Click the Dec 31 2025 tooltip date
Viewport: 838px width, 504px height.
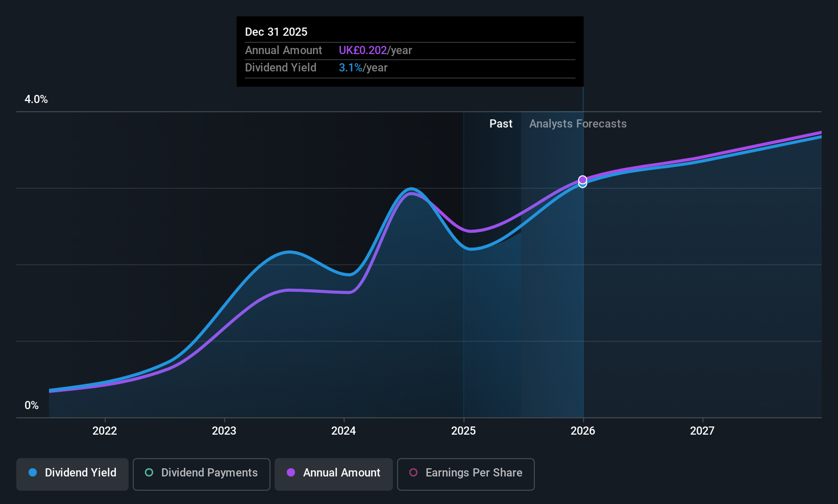coord(276,32)
